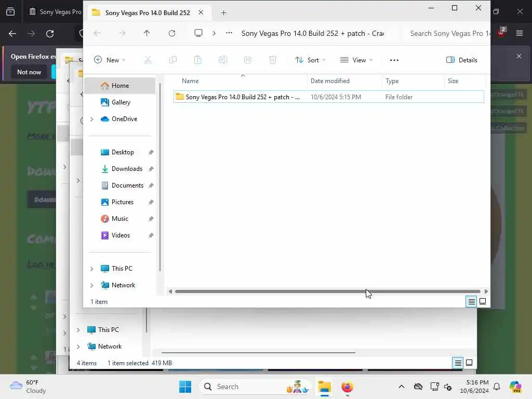
Task: Click the horizontal scrollbar thumb
Action: [327, 291]
